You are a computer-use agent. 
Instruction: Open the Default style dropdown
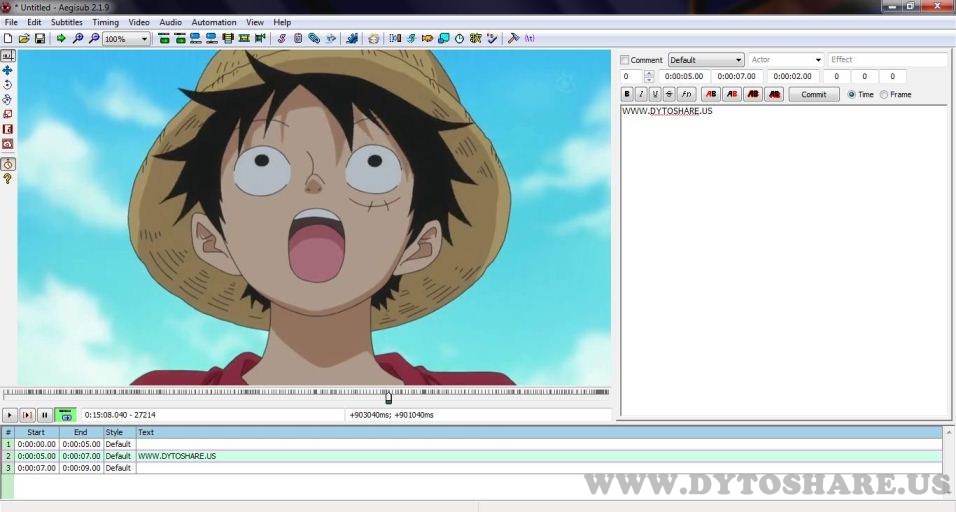pos(706,60)
